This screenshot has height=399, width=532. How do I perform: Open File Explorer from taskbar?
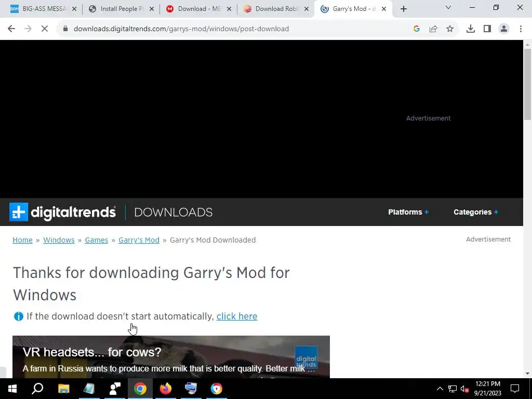(63, 389)
